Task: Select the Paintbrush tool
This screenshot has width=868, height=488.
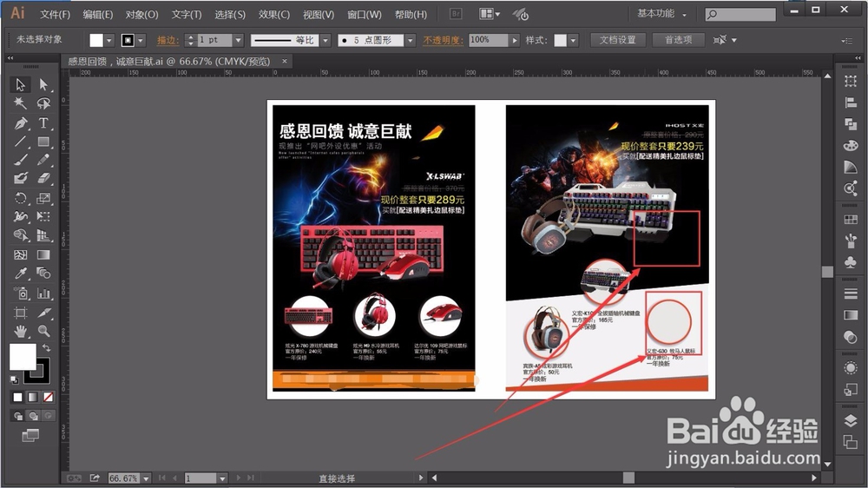Action: pos(21,160)
